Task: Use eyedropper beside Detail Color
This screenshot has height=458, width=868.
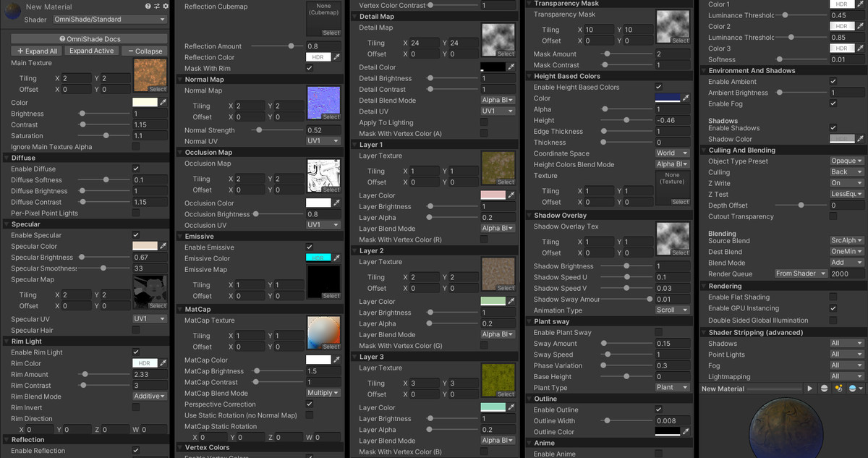Action: coord(511,67)
